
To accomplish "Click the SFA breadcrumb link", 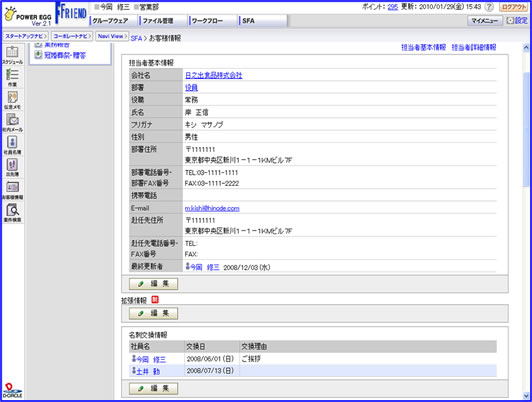I will pyautogui.click(x=136, y=38).
